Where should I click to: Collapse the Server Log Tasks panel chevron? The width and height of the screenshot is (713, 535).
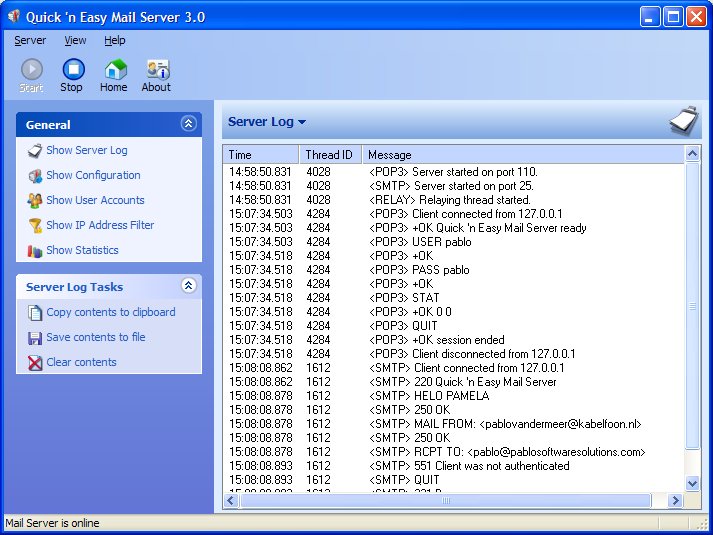[188, 285]
